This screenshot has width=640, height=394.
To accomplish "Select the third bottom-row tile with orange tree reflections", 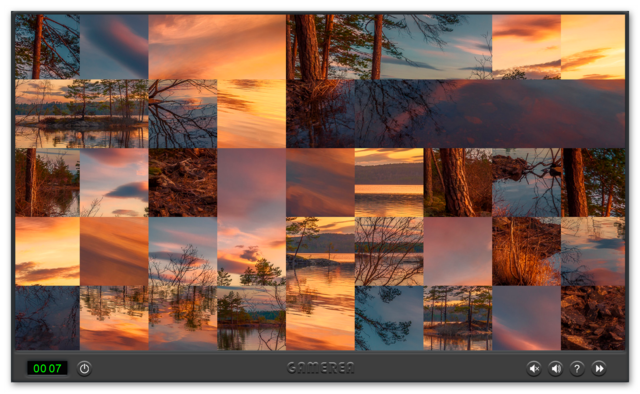I will coord(183,318).
